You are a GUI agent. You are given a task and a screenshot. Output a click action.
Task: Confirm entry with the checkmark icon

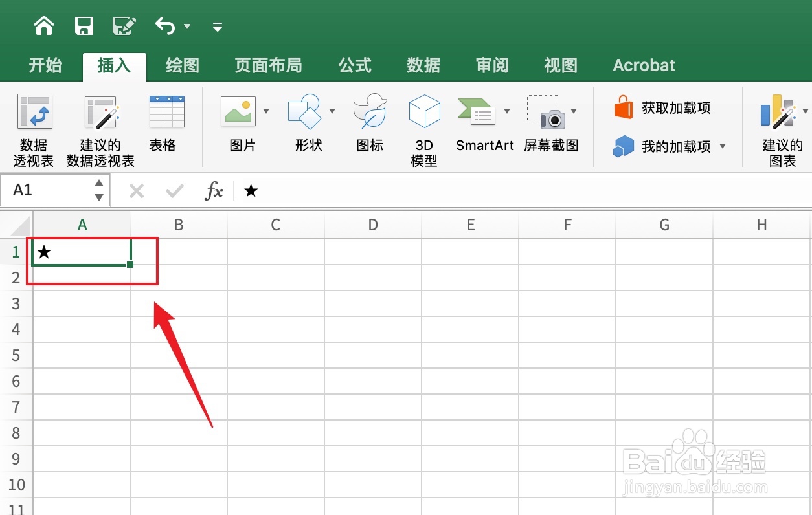click(x=175, y=191)
